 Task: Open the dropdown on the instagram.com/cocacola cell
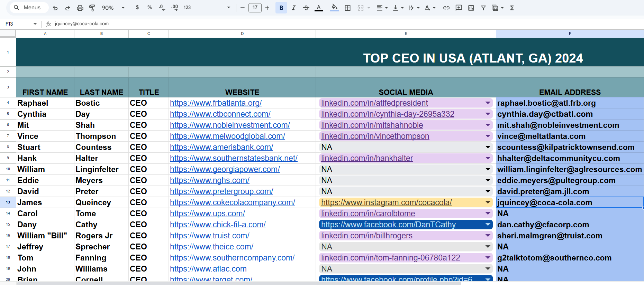488,202
